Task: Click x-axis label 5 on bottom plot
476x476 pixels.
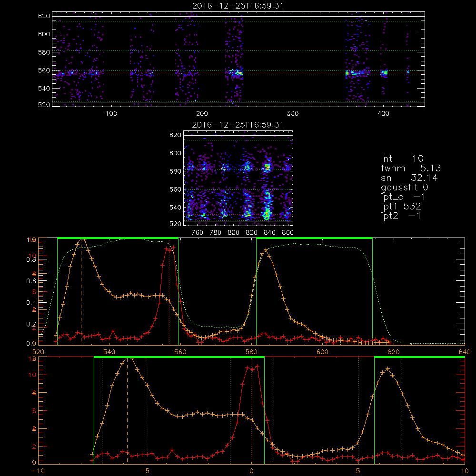Action: (x=358, y=471)
